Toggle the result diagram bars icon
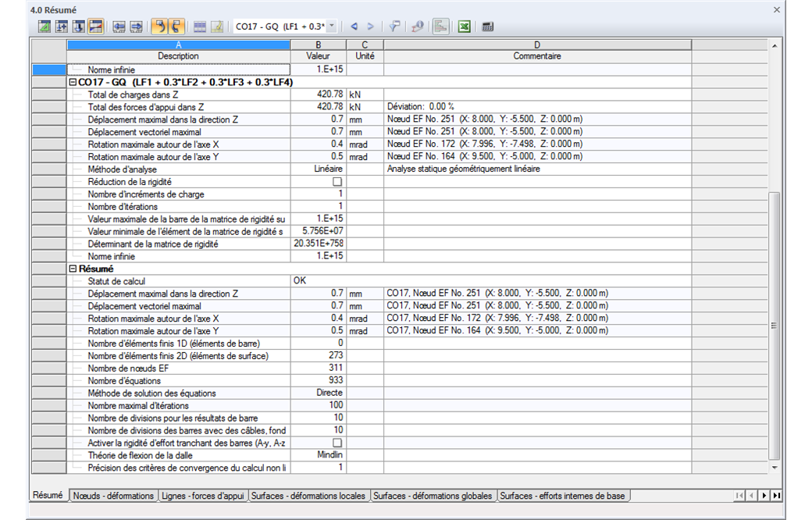 pos(440,27)
